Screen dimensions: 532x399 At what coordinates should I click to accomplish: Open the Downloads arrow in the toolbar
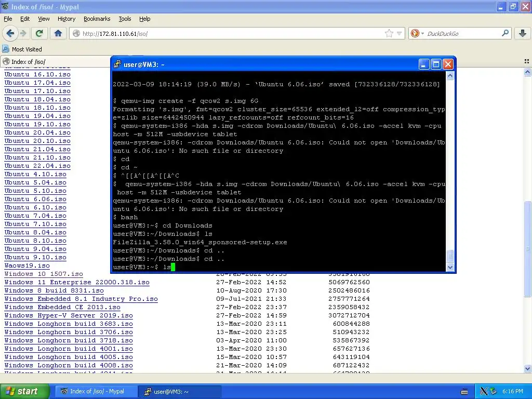(x=523, y=33)
